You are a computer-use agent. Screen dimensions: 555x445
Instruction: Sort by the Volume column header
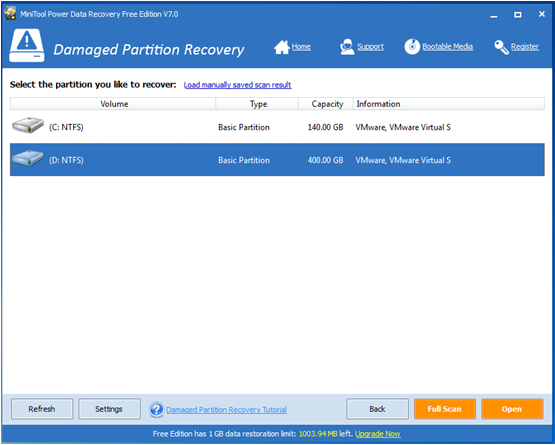113,104
